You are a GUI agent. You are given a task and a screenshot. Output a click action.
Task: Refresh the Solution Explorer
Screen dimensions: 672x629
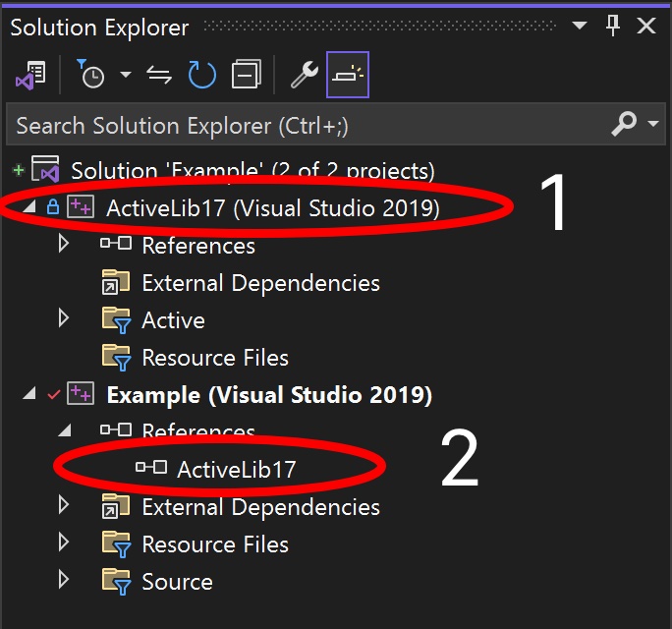pos(201,76)
